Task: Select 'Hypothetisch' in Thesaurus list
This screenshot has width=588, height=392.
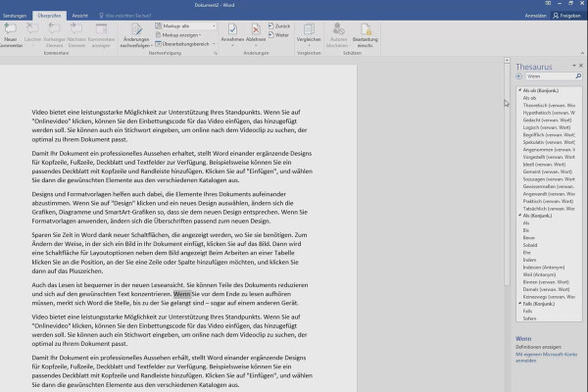Action: (549, 113)
